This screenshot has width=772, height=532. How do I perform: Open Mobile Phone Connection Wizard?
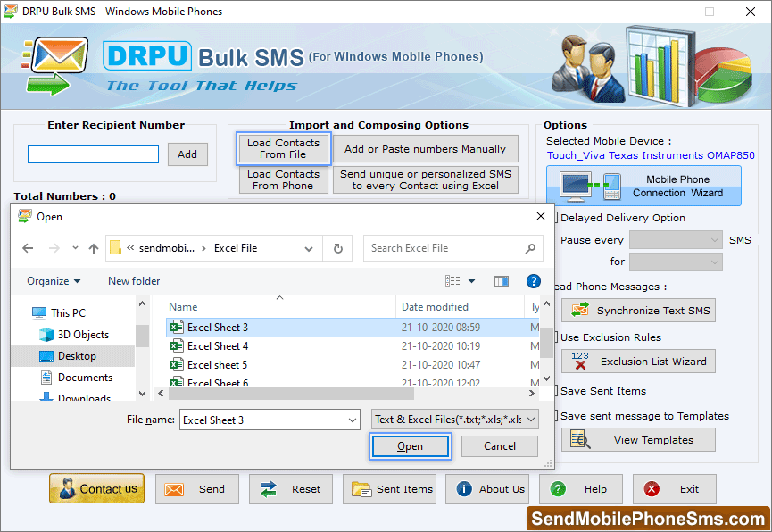pyautogui.click(x=643, y=186)
